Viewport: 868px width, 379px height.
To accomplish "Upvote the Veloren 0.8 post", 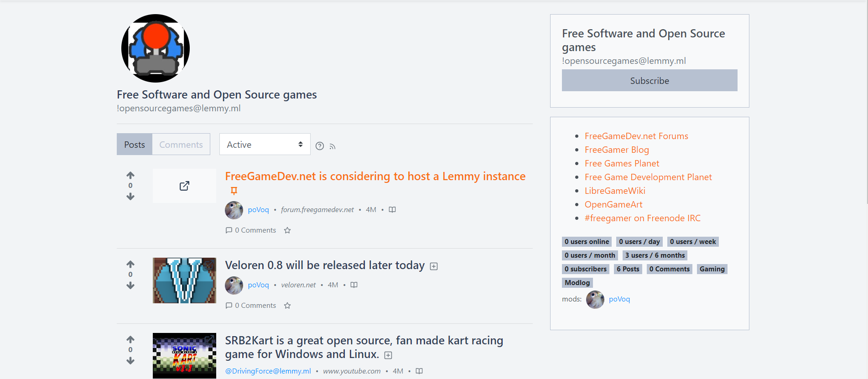I will tap(130, 264).
